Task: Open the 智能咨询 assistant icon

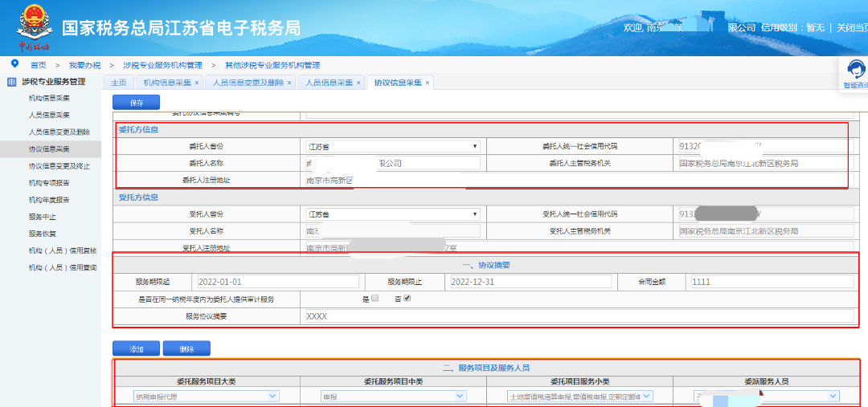Action: pyautogui.click(x=854, y=70)
